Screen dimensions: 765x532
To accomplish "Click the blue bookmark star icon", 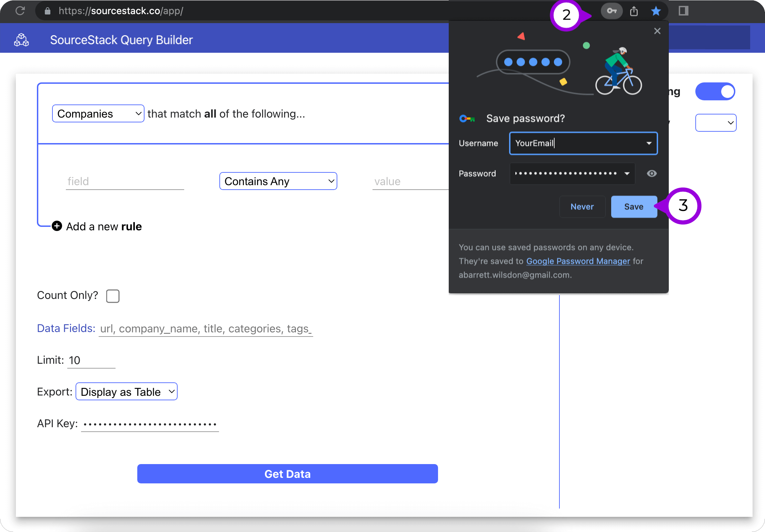I will pos(656,11).
